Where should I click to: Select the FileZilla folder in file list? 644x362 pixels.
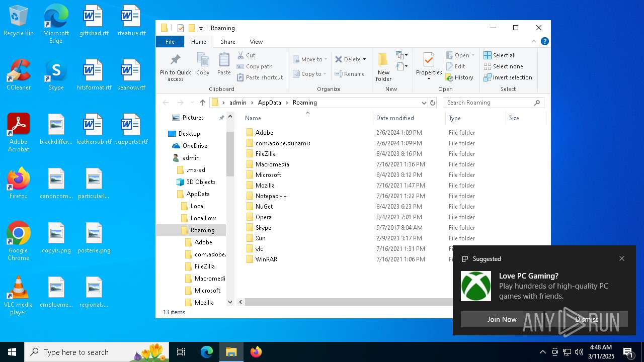pyautogui.click(x=265, y=154)
